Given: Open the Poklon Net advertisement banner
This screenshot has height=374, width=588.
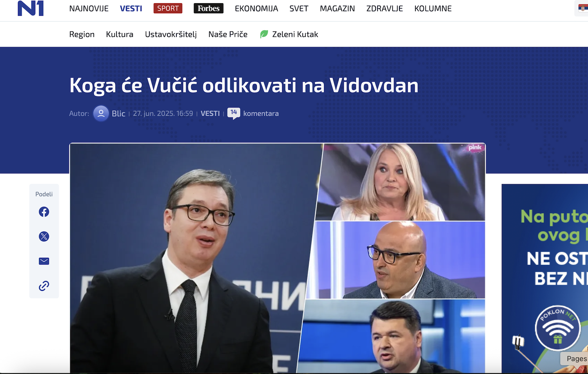Looking at the screenshot, I should 545,279.
